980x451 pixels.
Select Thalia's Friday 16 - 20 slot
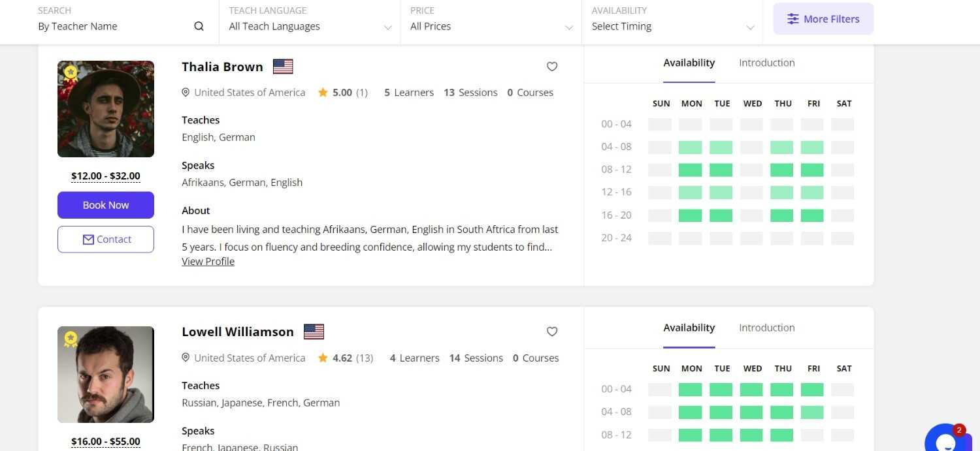pyautogui.click(x=812, y=215)
